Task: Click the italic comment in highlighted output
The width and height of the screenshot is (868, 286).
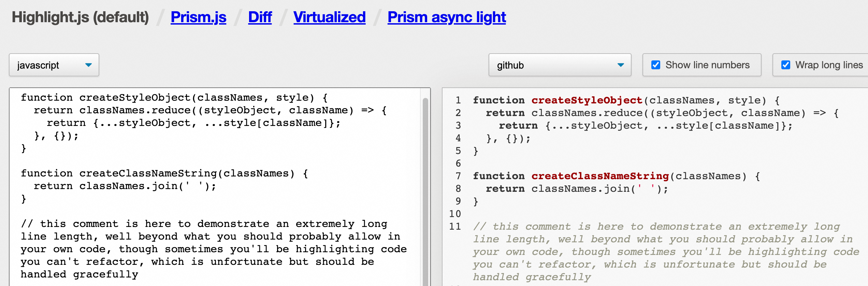Action: [x=666, y=252]
